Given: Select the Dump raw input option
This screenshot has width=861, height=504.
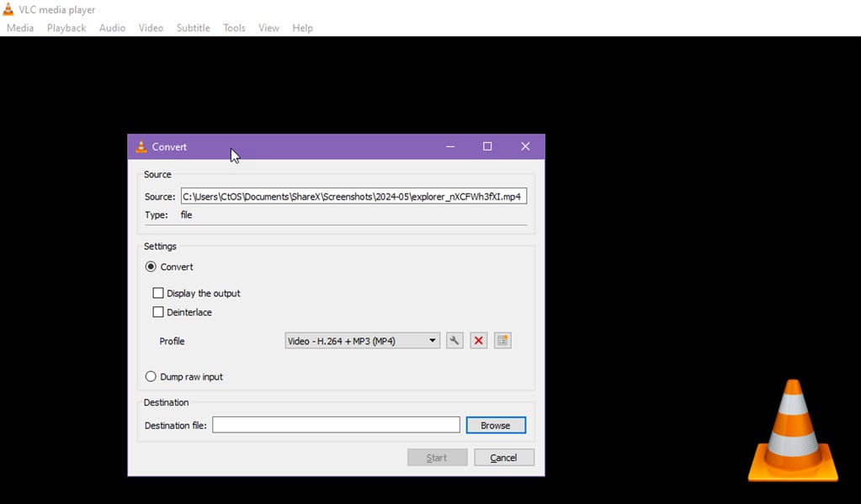Looking at the screenshot, I should pyautogui.click(x=151, y=377).
